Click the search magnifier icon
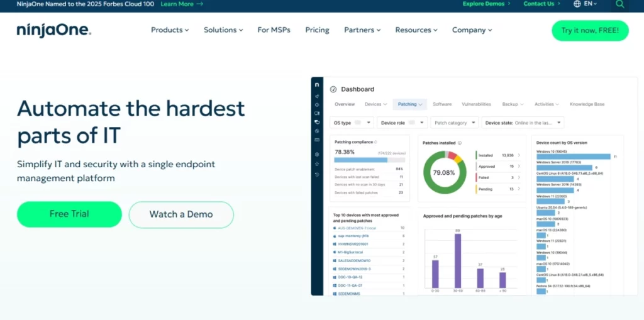Screen dimensions: 644x320 [620, 4]
